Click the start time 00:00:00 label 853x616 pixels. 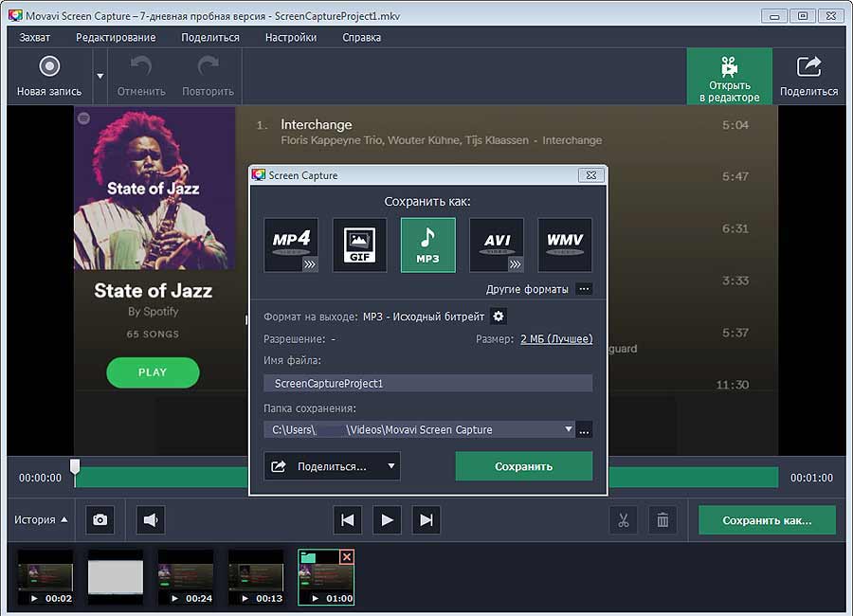tap(40, 478)
